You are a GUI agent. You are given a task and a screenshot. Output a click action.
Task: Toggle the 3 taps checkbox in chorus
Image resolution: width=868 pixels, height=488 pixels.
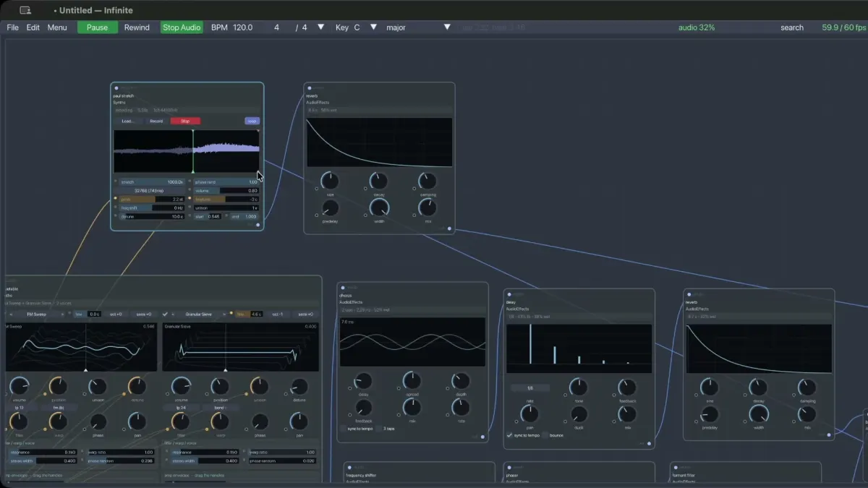tap(379, 429)
